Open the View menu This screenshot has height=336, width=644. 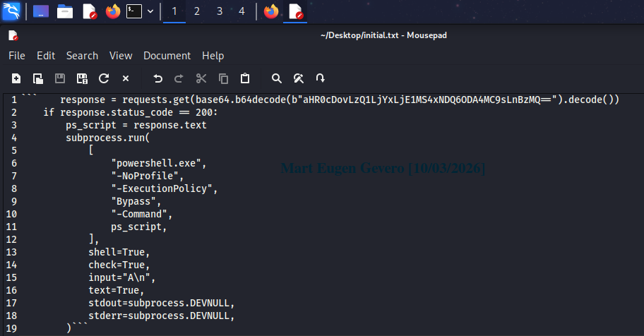121,56
